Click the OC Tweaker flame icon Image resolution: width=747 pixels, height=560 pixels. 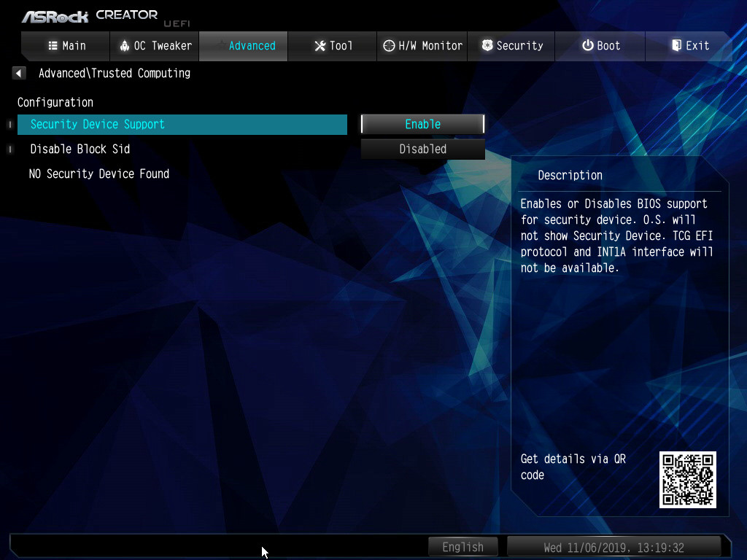coord(124,46)
